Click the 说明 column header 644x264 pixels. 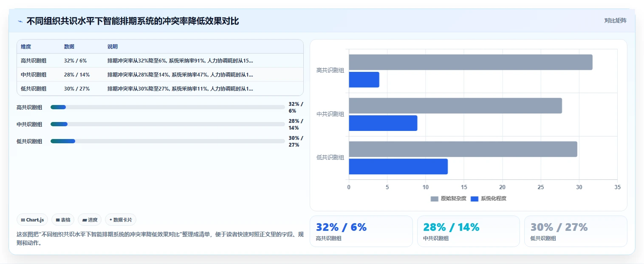(113, 46)
